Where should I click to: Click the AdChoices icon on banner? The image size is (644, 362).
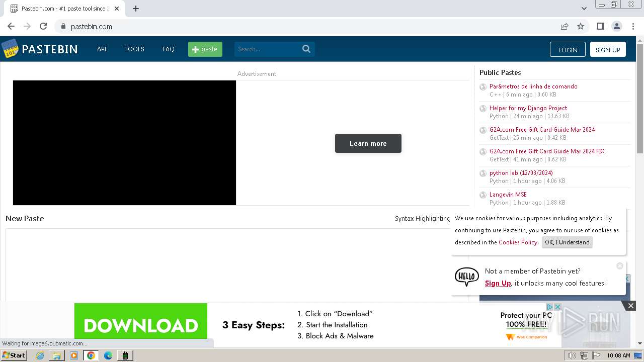[550, 307]
